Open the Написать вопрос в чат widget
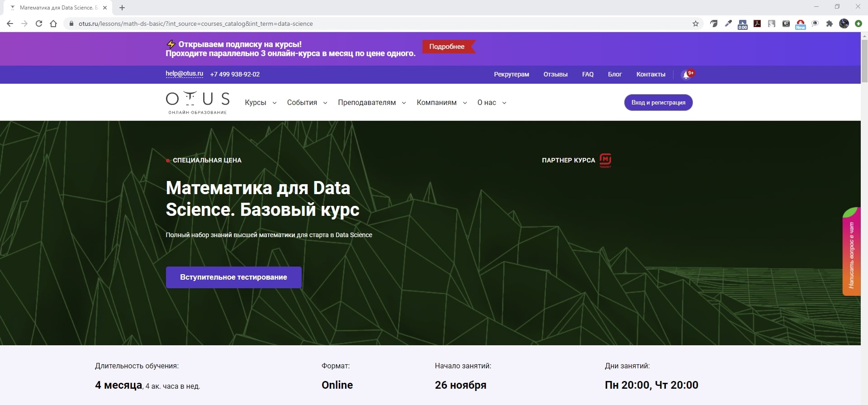Viewport: 868px width, 405px height. coord(851,251)
